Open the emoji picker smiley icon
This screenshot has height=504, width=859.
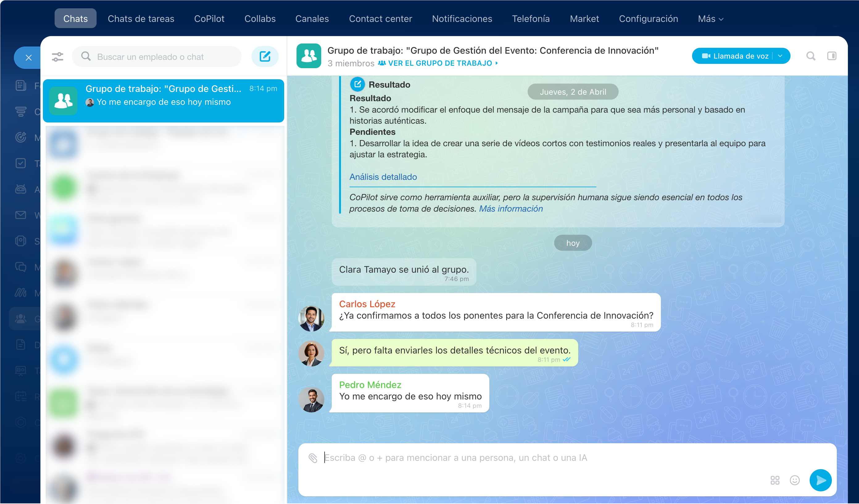[x=795, y=480]
